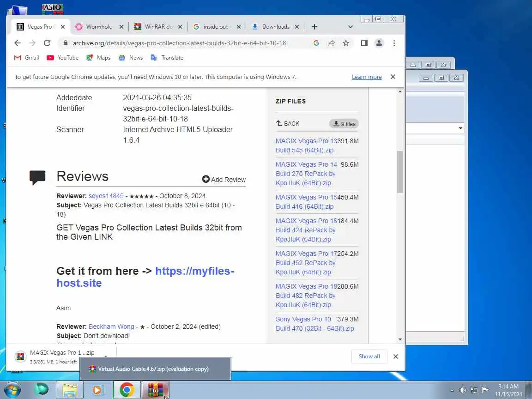This screenshot has height=399, width=532.
Task: Click the Google icon in address bar
Action: (x=316, y=43)
